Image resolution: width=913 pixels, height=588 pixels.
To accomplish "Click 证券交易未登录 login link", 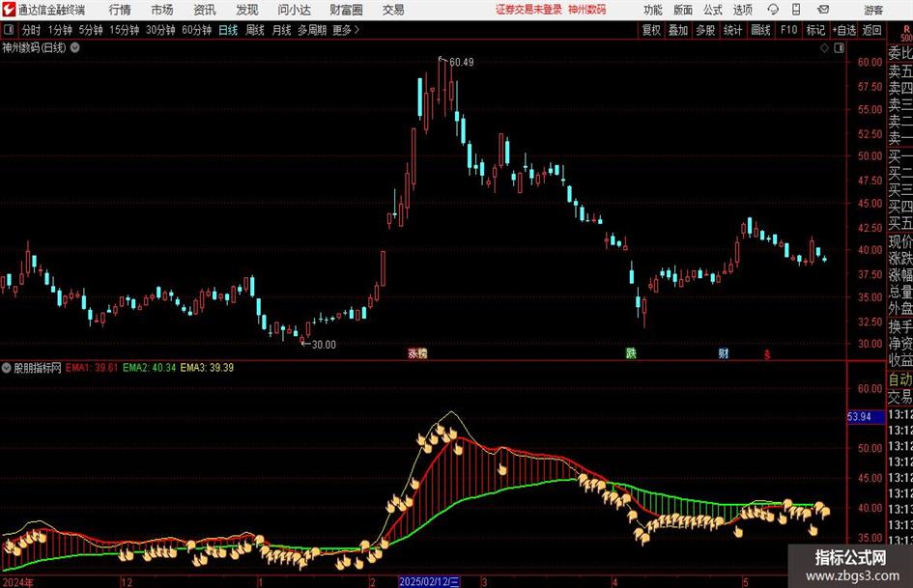I will point(528,10).
